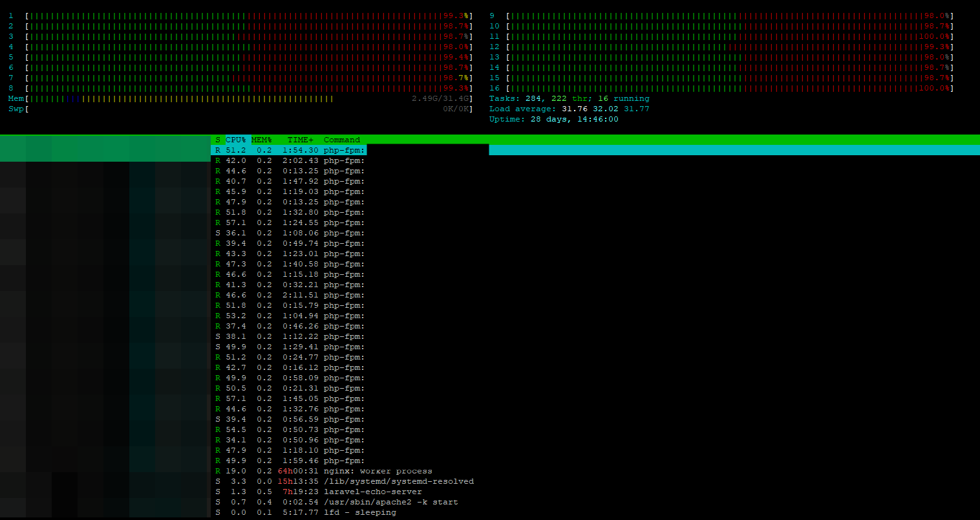The width and height of the screenshot is (980, 520).
Task: Sort processes by the CPU% column header
Action: (x=235, y=140)
